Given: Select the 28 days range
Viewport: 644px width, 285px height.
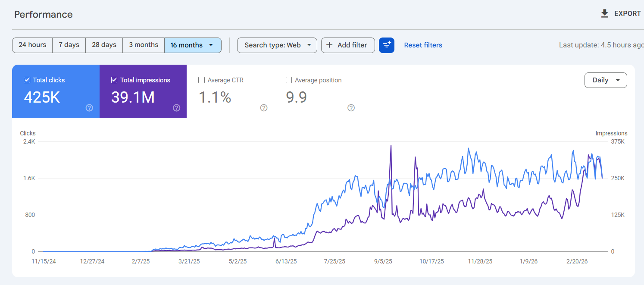Looking at the screenshot, I should pyautogui.click(x=104, y=45).
